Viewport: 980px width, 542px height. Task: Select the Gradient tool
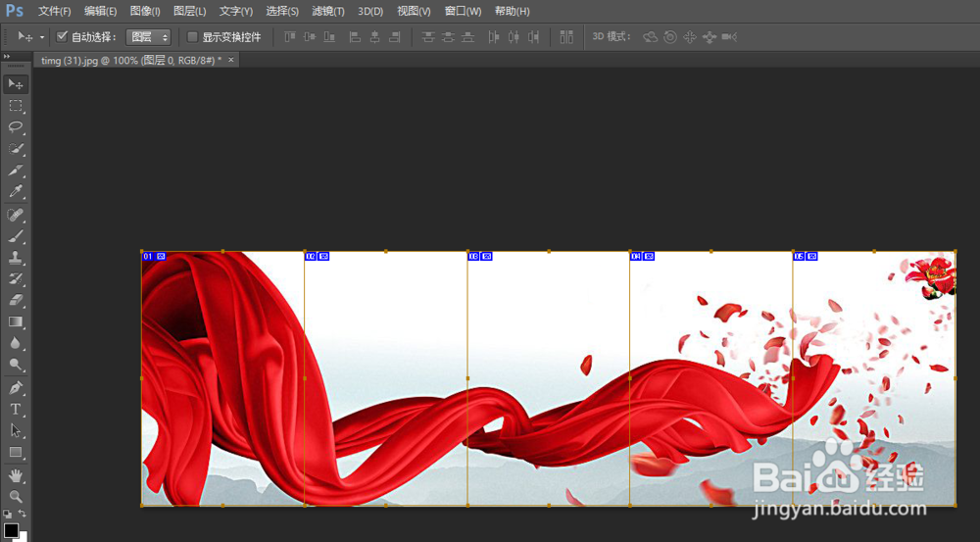tap(16, 321)
